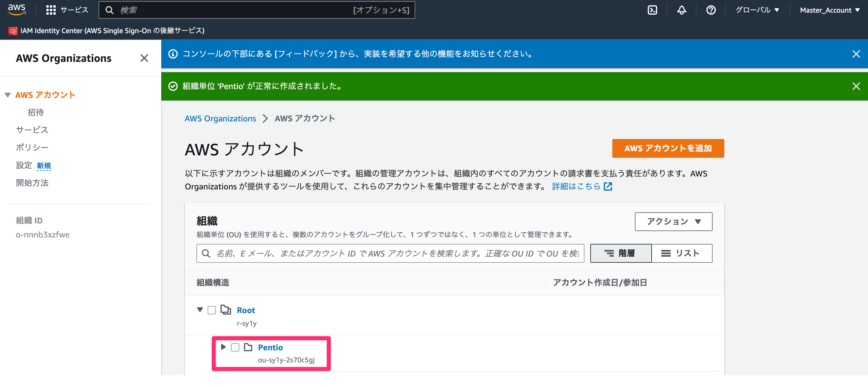Viewport: 868px width, 387px height.
Task: Switch to リスト view
Action: coord(682,253)
